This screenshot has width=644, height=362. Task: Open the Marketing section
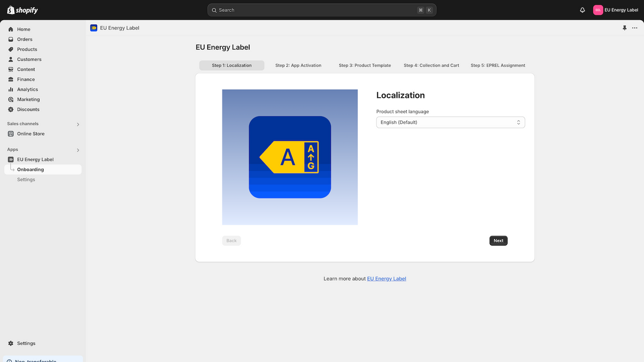28,100
